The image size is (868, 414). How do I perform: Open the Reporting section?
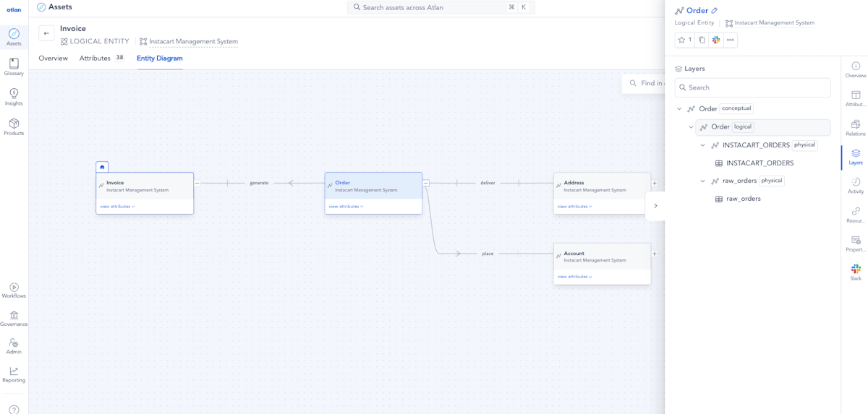click(x=14, y=374)
